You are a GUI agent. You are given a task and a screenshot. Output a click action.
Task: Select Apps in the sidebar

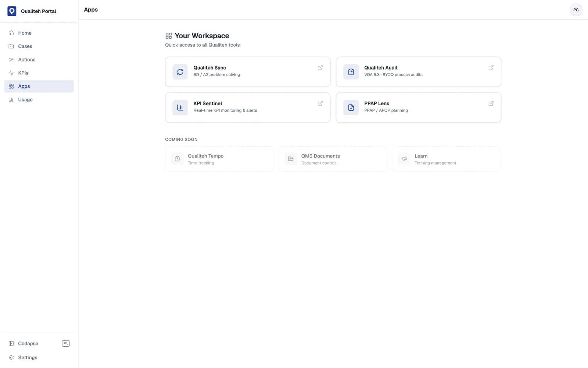coord(39,86)
